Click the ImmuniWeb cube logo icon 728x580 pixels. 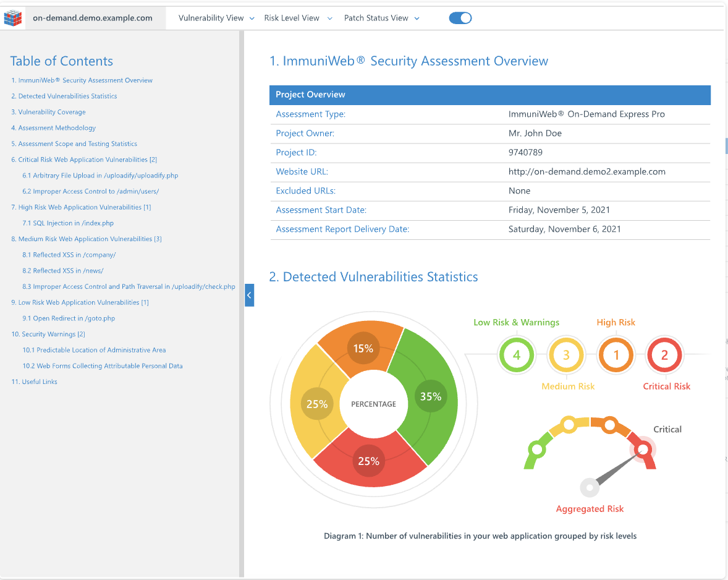pyautogui.click(x=13, y=17)
